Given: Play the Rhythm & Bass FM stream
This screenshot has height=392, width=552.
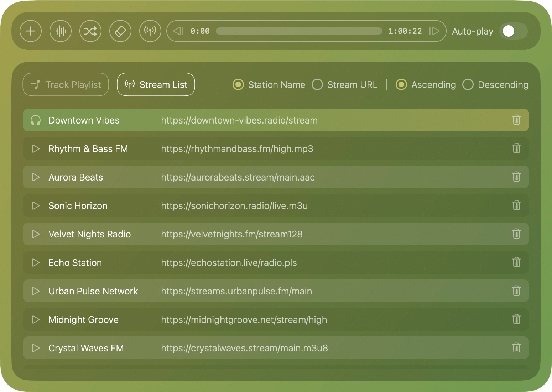Looking at the screenshot, I should pyautogui.click(x=36, y=148).
